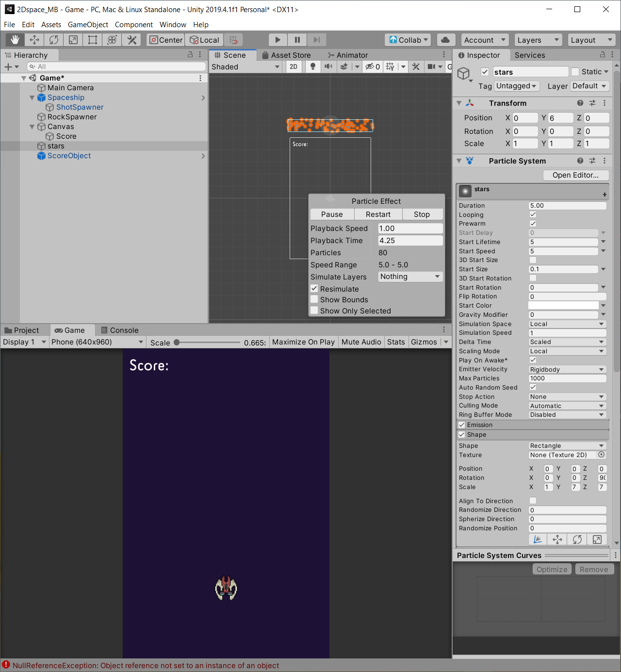Open the Shaded draw mode dropdown
This screenshot has width=621, height=672.
click(x=246, y=67)
